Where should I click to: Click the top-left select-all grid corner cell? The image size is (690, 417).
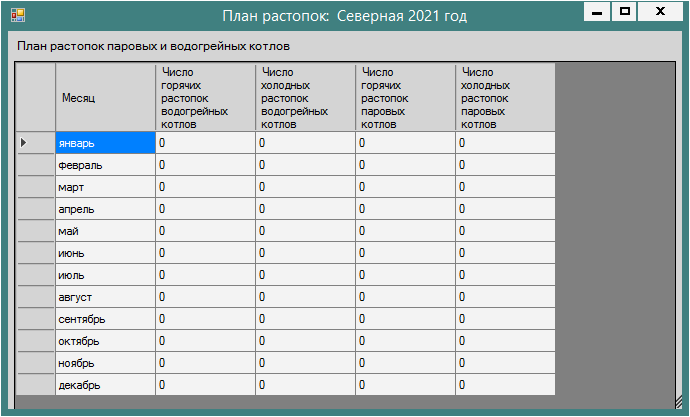(36, 98)
